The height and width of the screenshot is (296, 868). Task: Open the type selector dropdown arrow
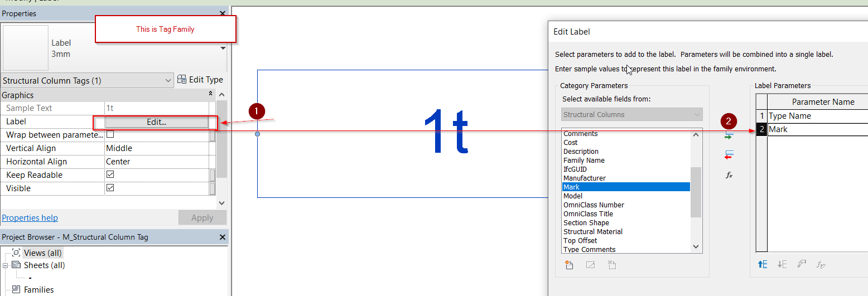(x=223, y=48)
